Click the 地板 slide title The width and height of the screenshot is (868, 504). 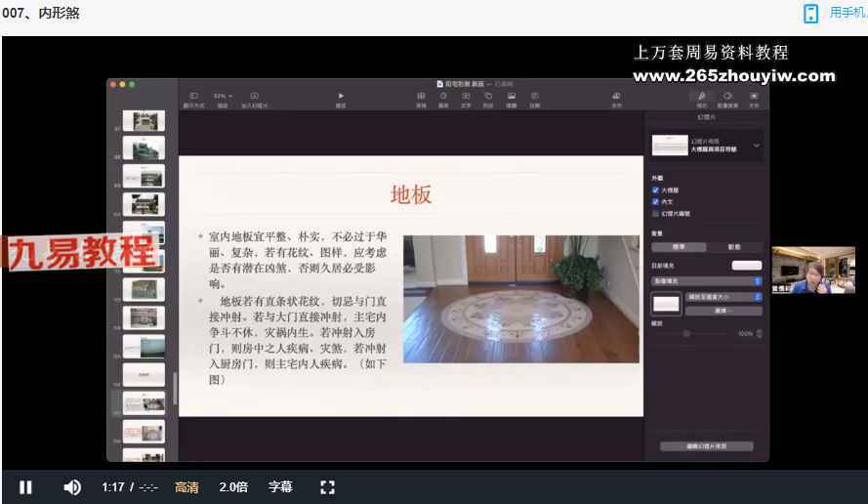(x=411, y=195)
